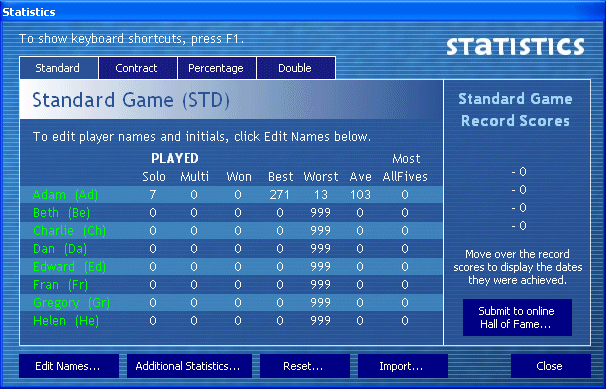Image resolution: width=606 pixels, height=389 pixels.
Task: Click the Multi column header
Action: (x=194, y=177)
